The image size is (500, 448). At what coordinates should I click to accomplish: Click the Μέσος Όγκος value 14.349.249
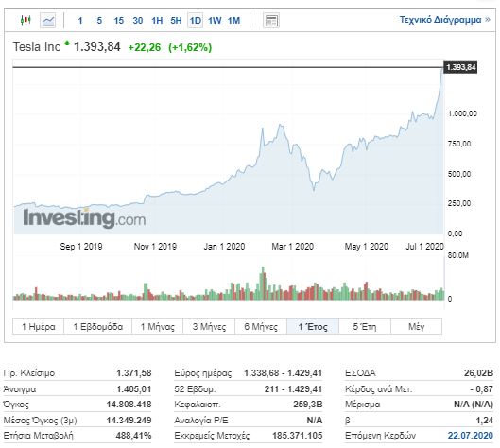[129, 420]
